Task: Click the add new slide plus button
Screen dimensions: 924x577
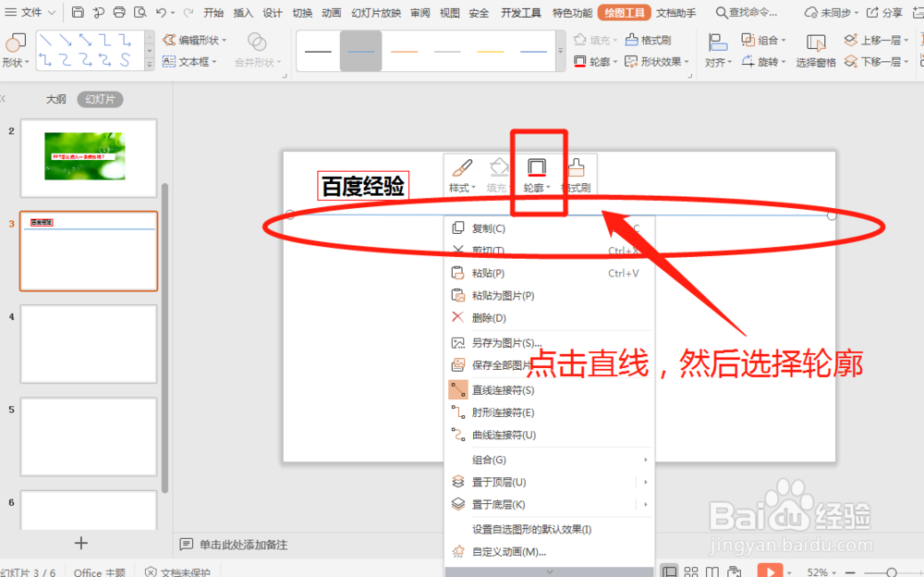Action: click(x=80, y=543)
